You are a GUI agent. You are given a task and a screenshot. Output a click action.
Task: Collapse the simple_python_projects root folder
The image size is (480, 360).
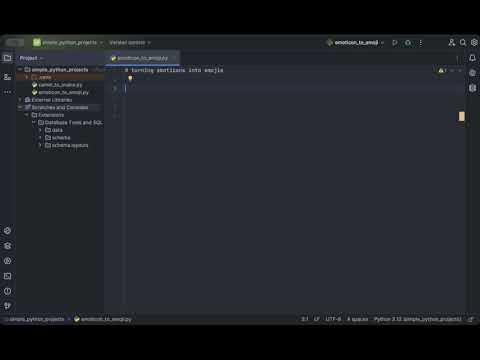point(20,70)
